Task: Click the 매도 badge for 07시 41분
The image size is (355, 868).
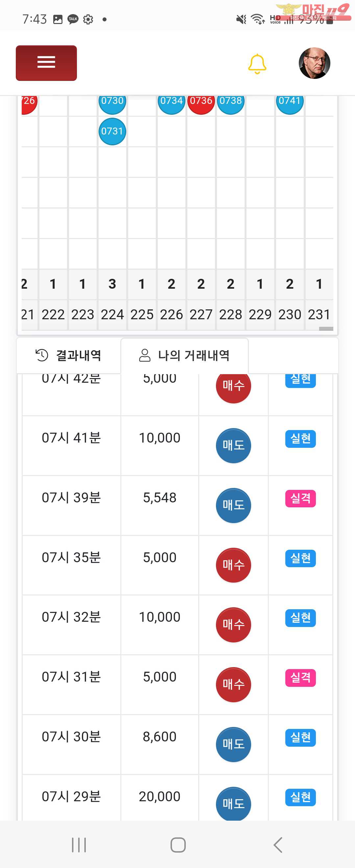Action: [x=233, y=446]
